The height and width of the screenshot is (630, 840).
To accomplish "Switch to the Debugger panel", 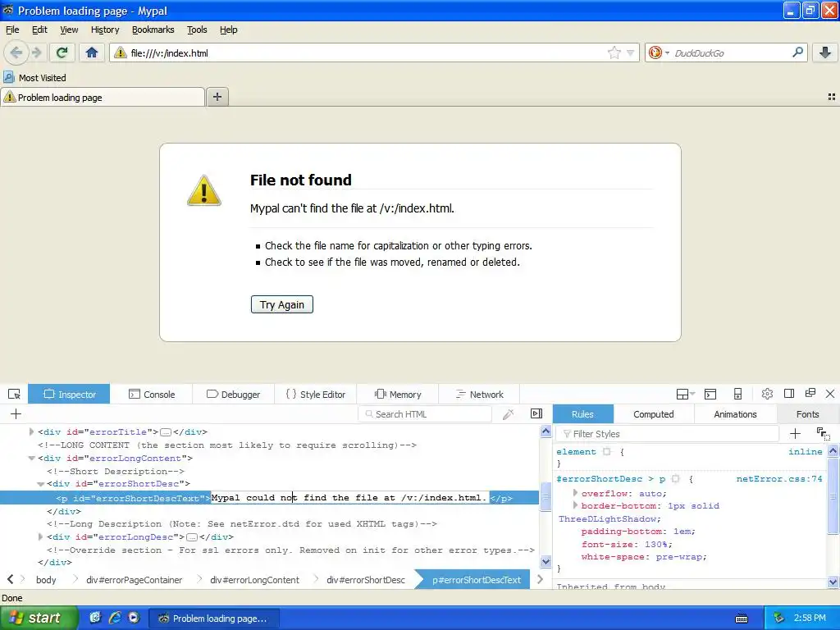I will [233, 395].
